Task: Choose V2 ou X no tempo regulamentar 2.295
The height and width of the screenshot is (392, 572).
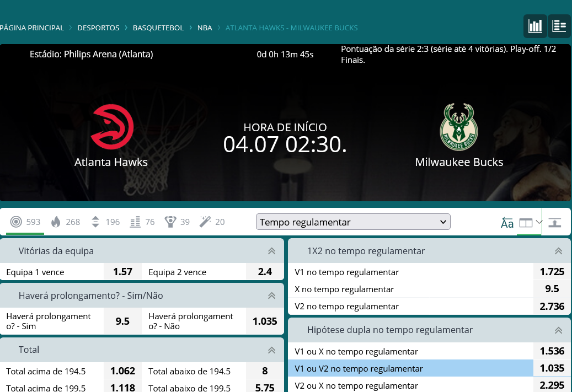Action: pos(552,385)
